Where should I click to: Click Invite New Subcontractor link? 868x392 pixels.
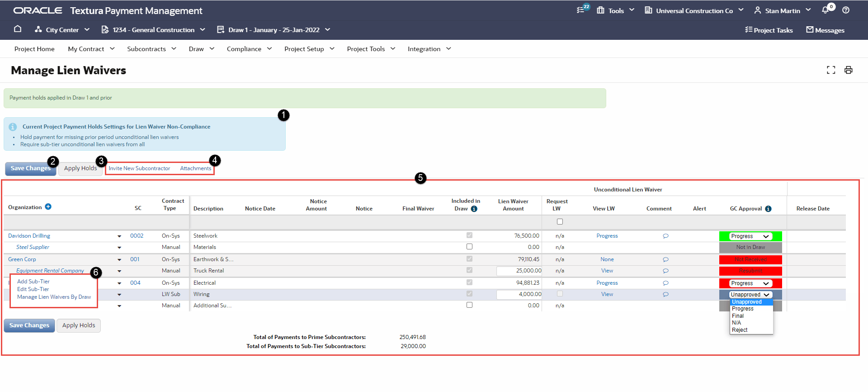(x=139, y=168)
